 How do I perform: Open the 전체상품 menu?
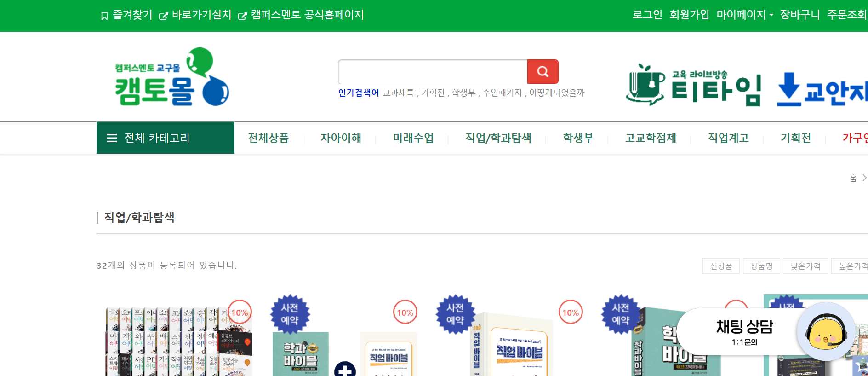(x=268, y=138)
